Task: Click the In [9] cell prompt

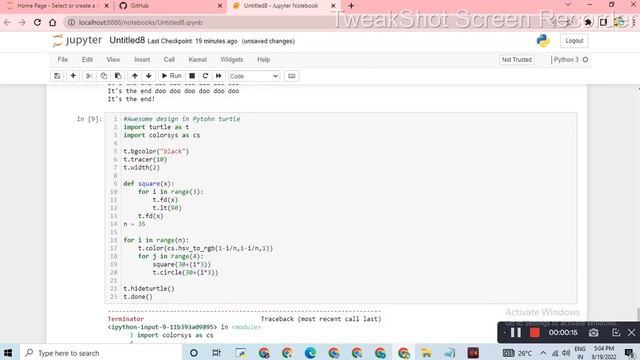Action: tap(89, 119)
